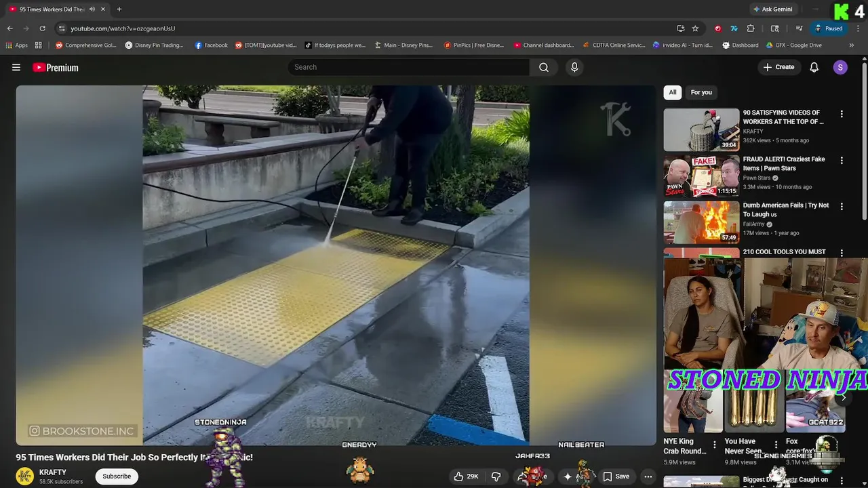
Task: Mute the tab using its speaker icon
Action: click(92, 9)
